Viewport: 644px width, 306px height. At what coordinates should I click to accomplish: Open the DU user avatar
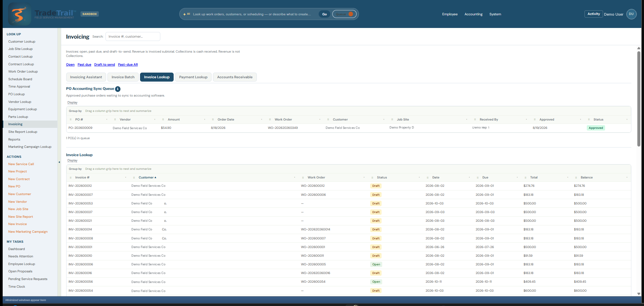coord(631,14)
